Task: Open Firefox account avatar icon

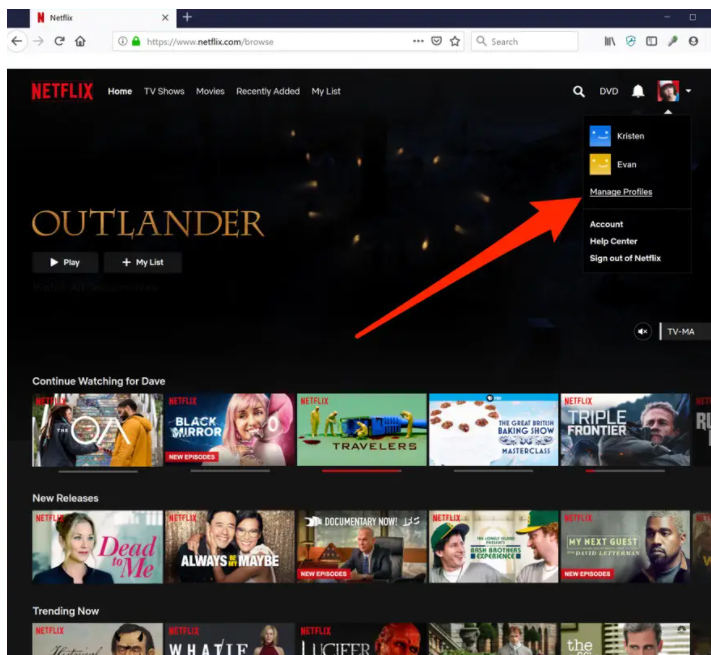Action: tap(693, 41)
